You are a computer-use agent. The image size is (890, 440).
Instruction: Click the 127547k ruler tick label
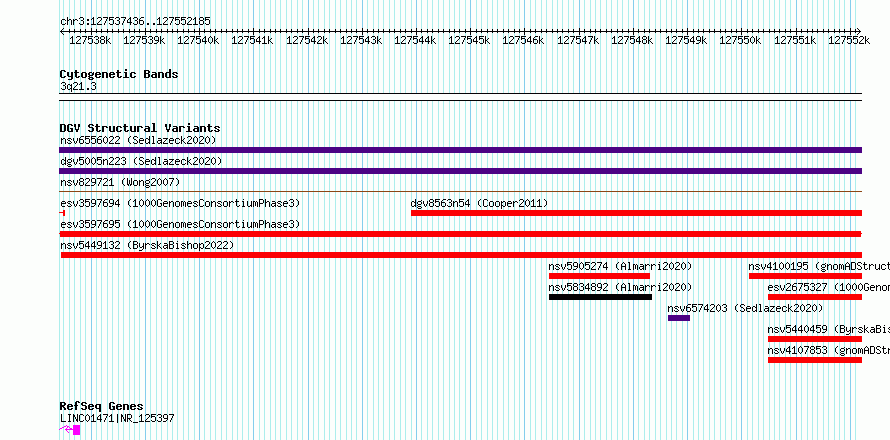tap(578, 40)
